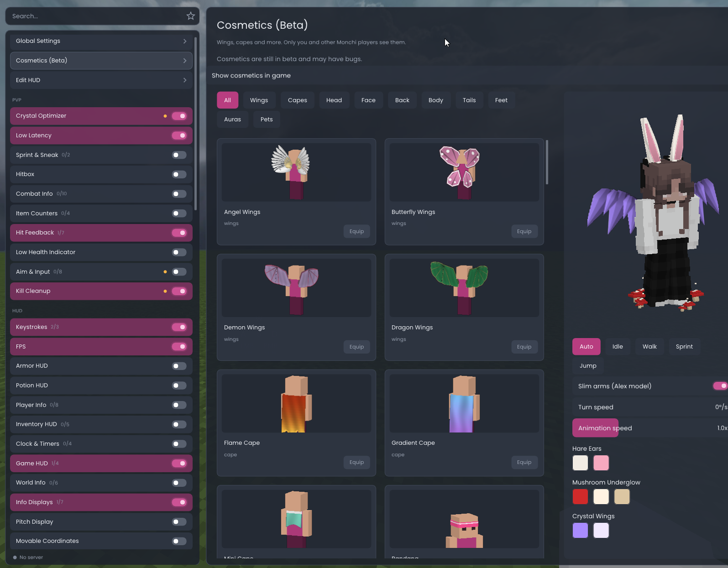Click the cosmetics list scrollbar

click(x=547, y=162)
